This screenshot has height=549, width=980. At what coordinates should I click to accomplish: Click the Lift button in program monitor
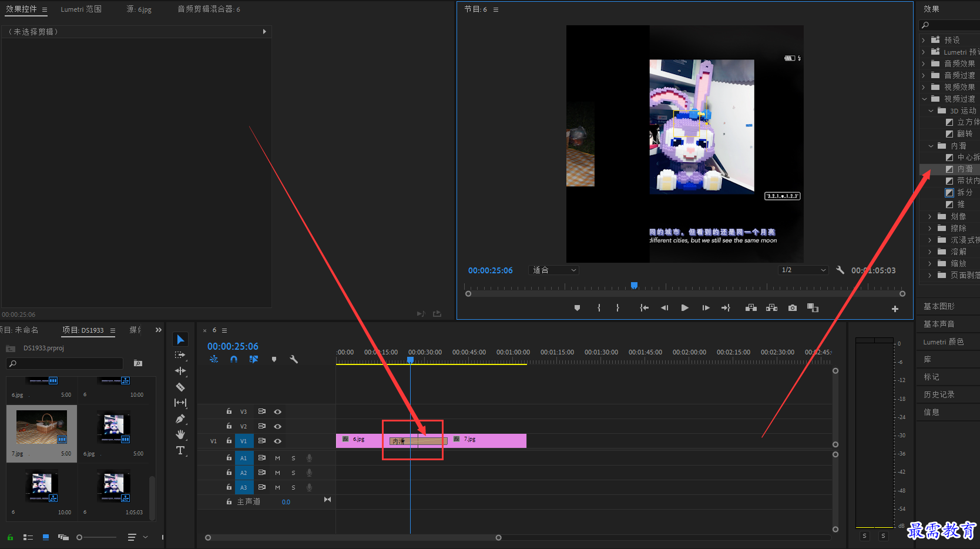click(x=751, y=308)
